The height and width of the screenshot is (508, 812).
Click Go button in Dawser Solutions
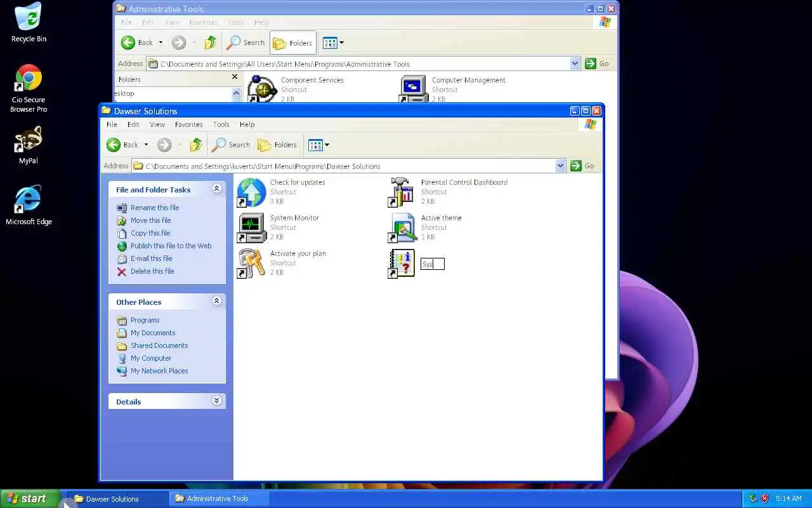click(582, 166)
